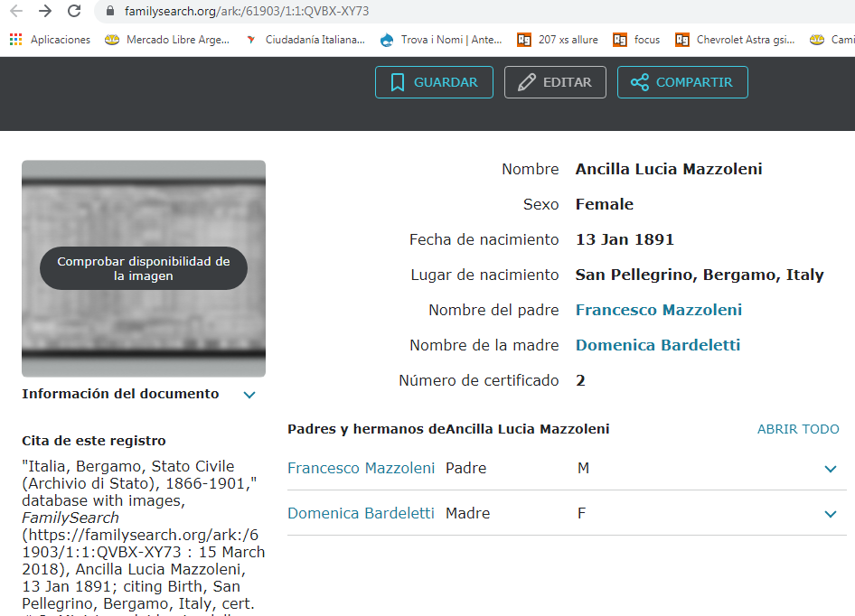Click the COMPARTIR button
This screenshot has width=855, height=616.
682,82
